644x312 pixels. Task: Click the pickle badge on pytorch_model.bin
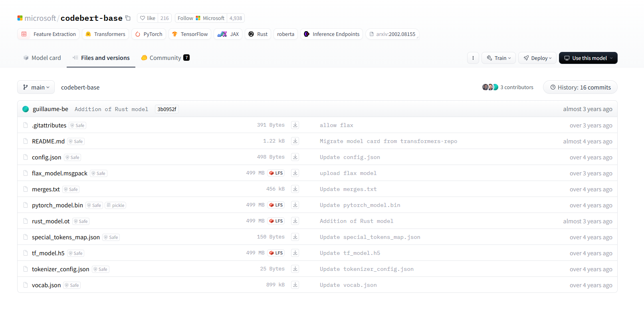115,205
